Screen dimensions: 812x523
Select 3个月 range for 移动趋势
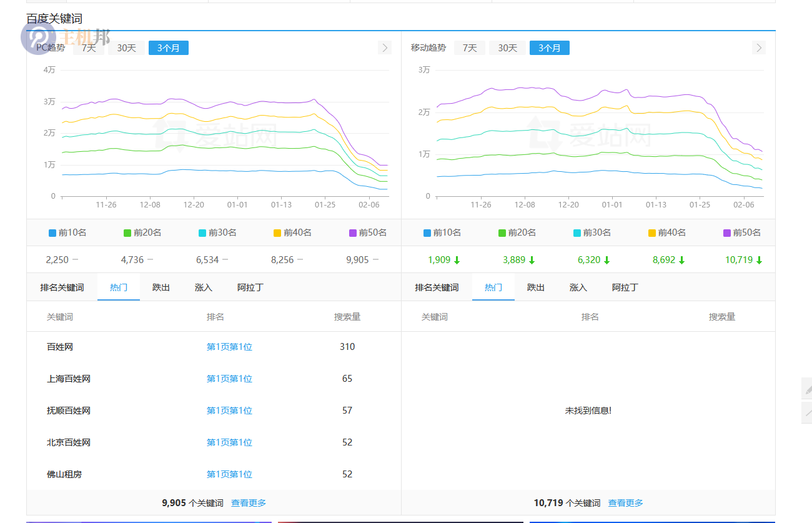pos(550,47)
